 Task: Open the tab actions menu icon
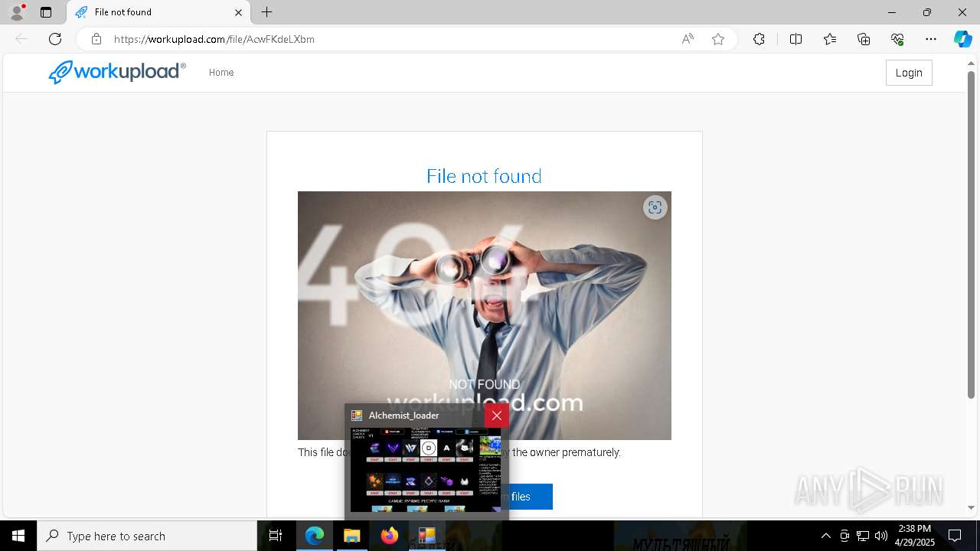(46, 12)
